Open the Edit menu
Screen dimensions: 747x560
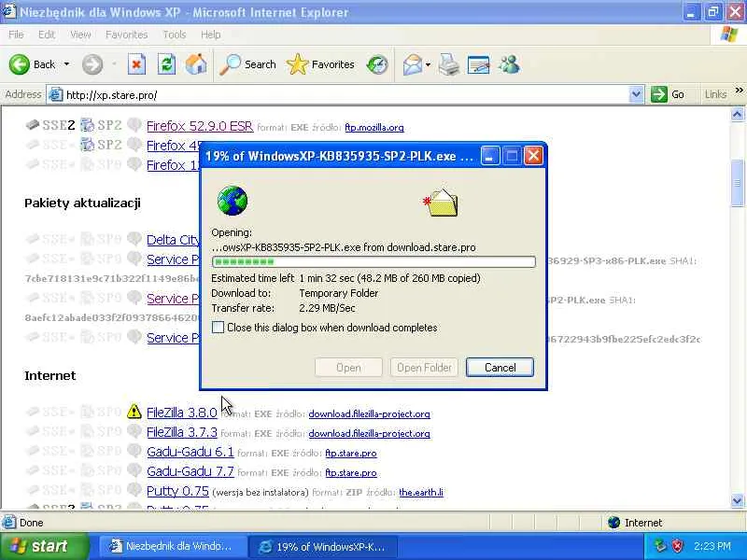[46, 35]
